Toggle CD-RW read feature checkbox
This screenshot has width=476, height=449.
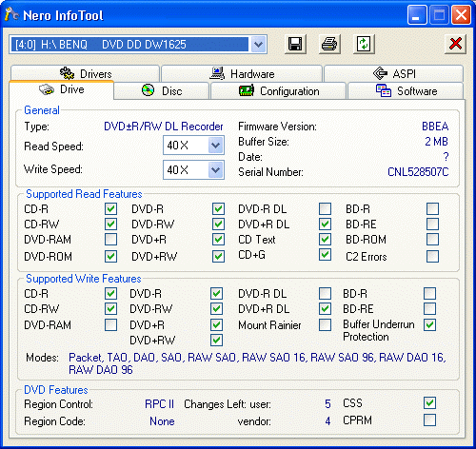click(x=110, y=224)
